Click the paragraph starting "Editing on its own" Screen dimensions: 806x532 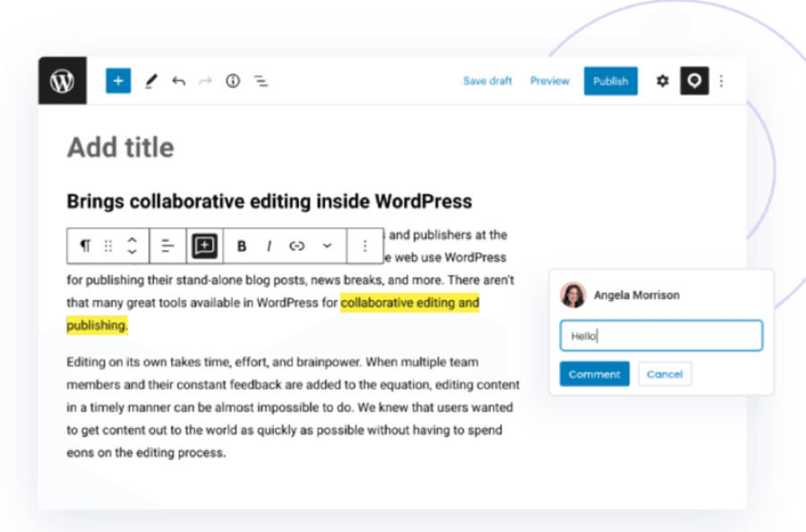[x=293, y=408]
